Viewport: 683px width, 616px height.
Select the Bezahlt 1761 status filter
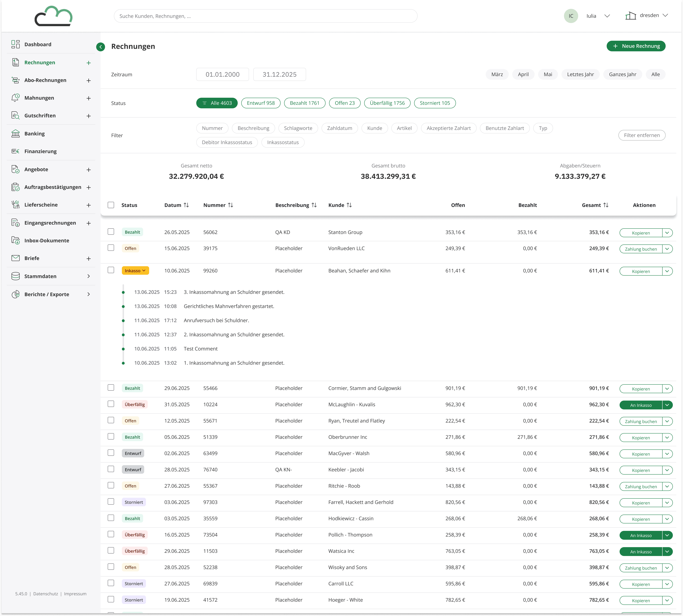pos(304,103)
